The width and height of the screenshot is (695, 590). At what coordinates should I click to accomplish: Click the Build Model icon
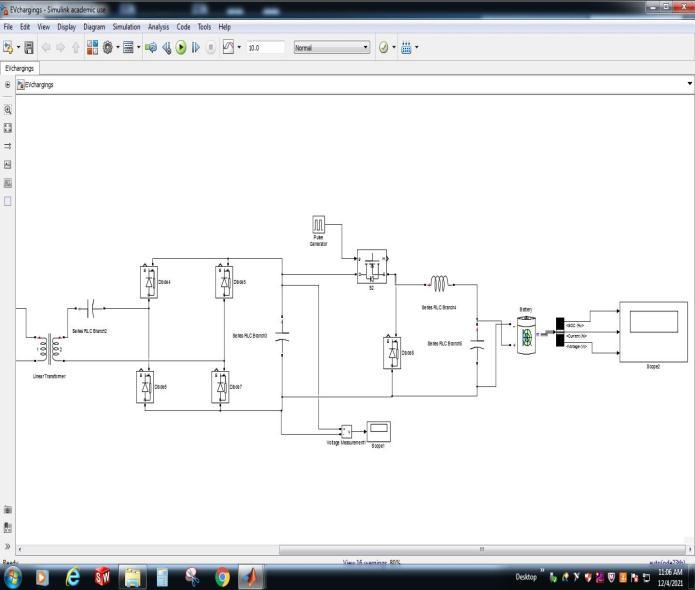point(406,47)
